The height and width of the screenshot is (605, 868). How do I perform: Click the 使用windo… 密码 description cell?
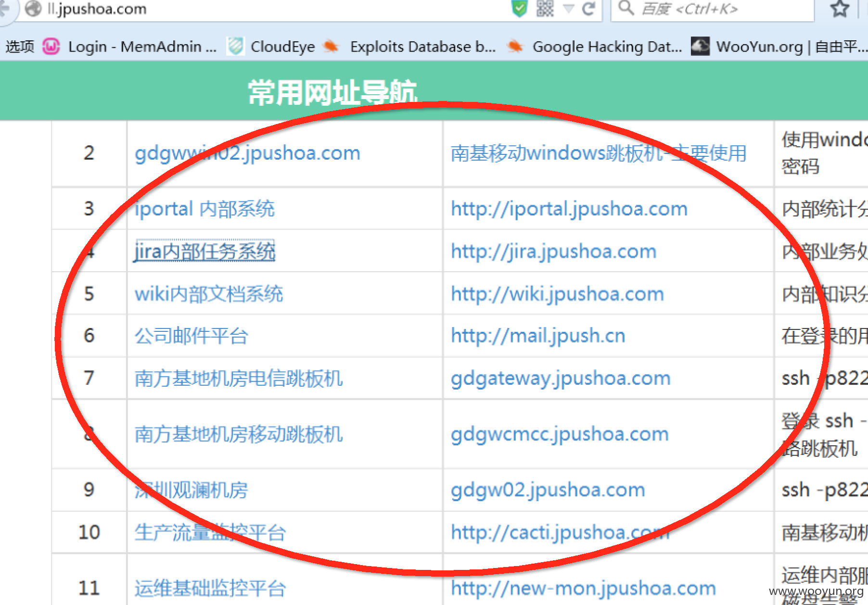[822, 153]
